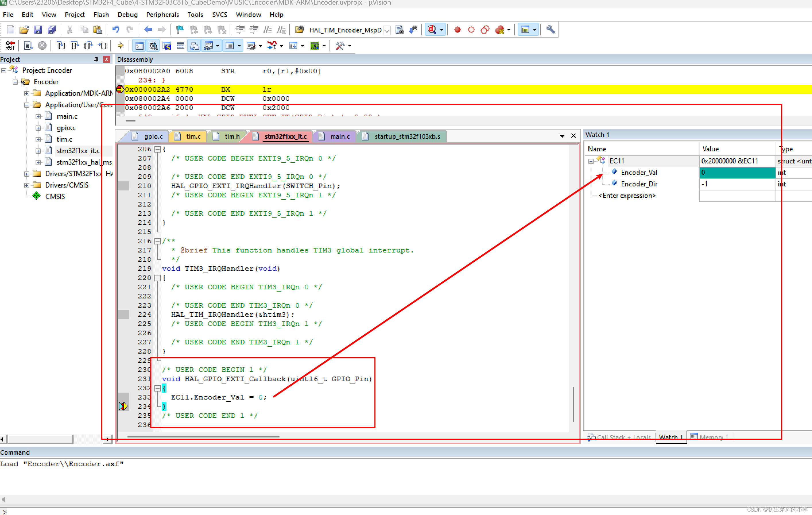Expand the main.c tree node

coord(38,116)
